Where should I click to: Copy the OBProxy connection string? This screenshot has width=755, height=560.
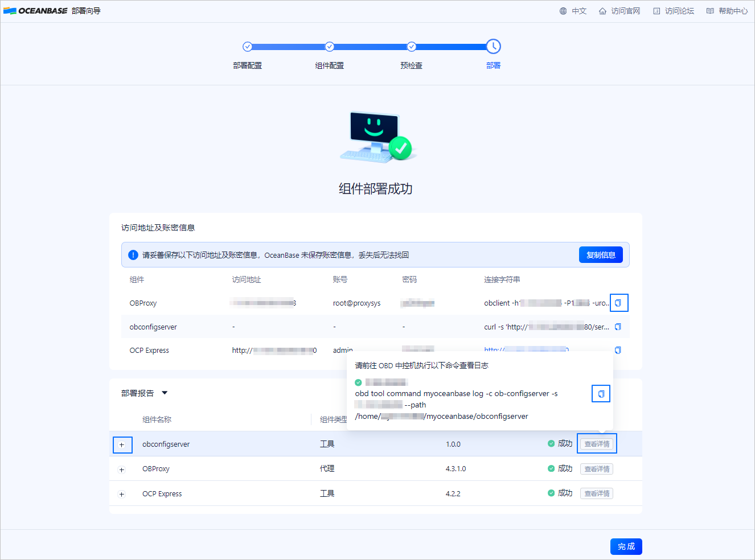coord(618,303)
